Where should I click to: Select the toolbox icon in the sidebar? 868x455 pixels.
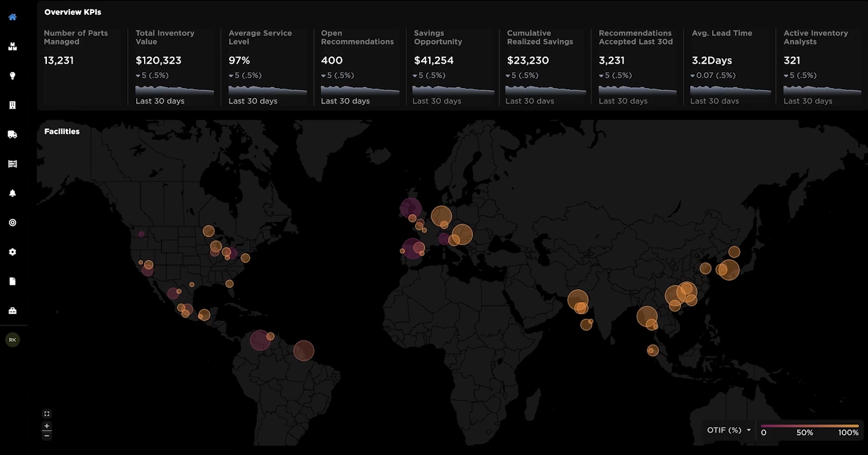pyautogui.click(x=12, y=310)
